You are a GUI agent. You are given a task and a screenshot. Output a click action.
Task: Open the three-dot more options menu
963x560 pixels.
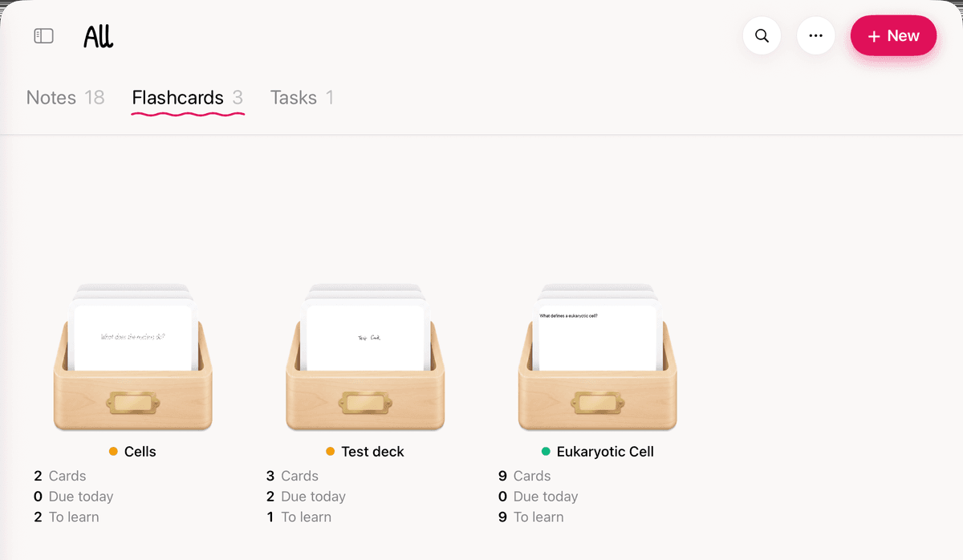pyautogui.click(x=816, y=36)
